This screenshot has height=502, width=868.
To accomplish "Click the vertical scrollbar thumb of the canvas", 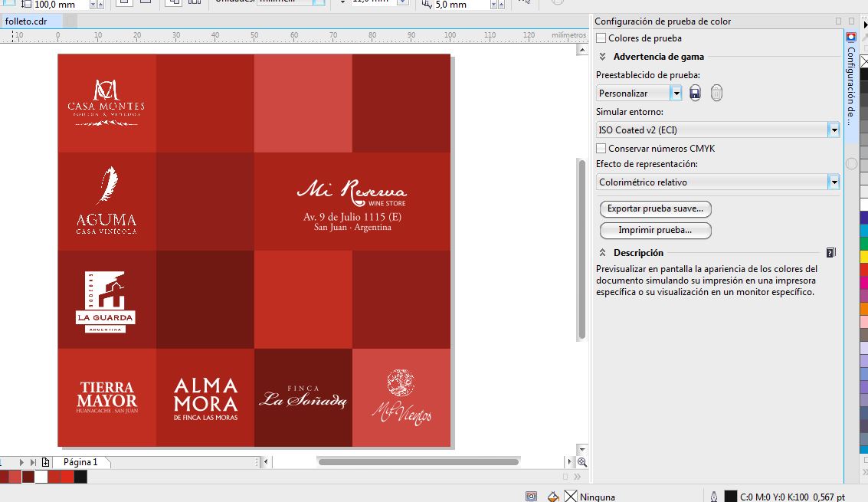I will 581,249.
